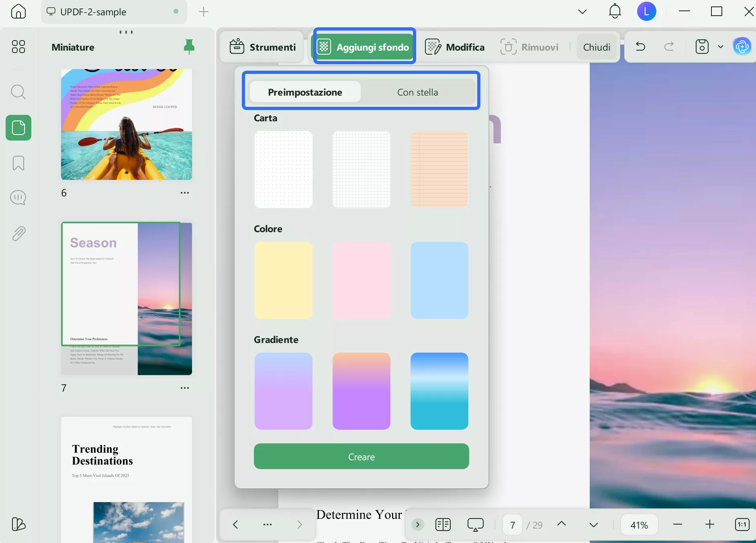Click the UPDF AI assistant icon
This screenshot has height=543, width=756.
742,47
